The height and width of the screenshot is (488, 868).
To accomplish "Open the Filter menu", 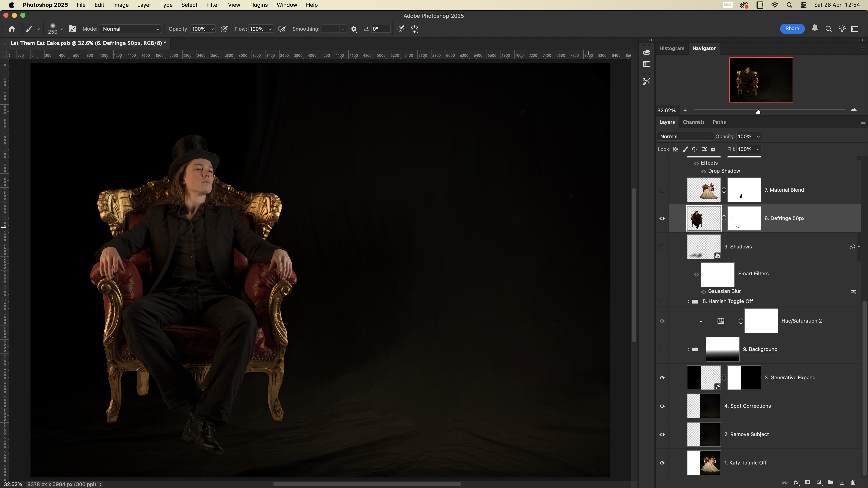I will point(212,5).
